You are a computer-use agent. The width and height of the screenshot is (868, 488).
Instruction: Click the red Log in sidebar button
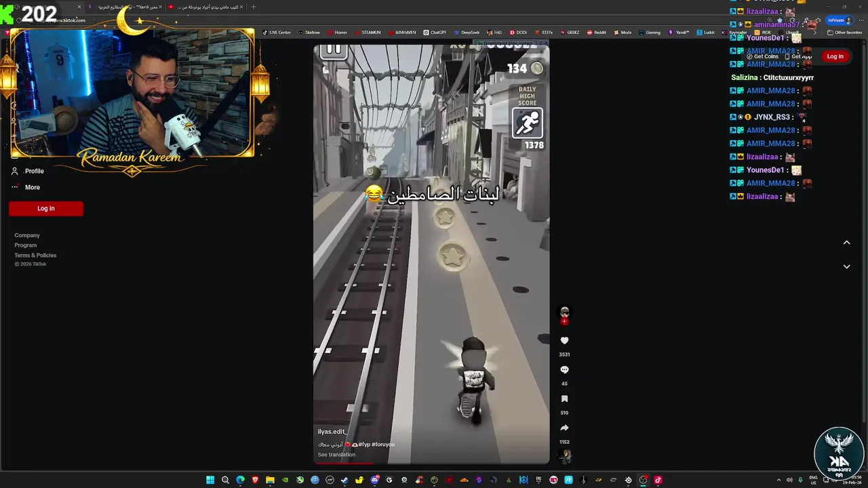(x=46, y=209)
